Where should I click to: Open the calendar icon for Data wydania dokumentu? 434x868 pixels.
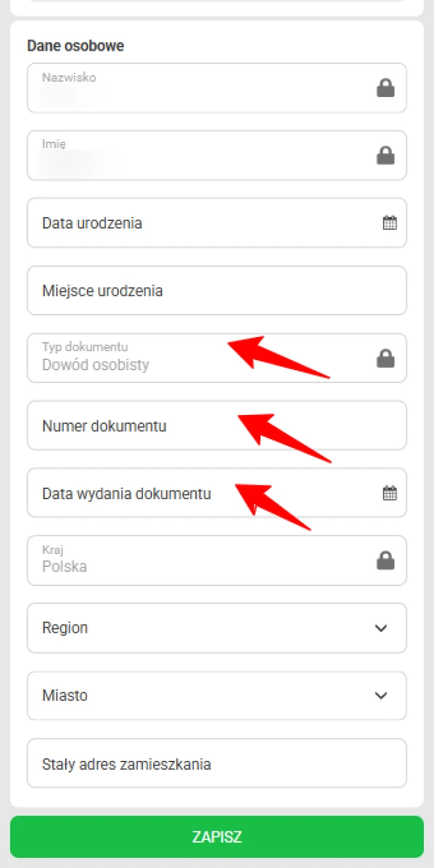(389, 493)
